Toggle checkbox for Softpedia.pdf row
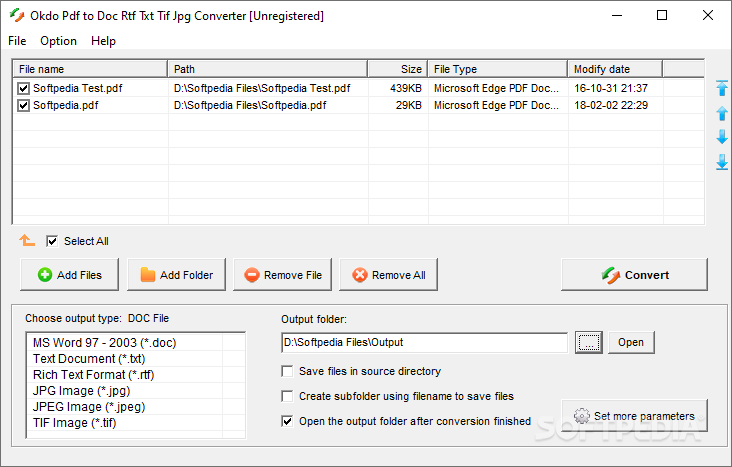This screenshot has height=467, width=732. [x=23, y=106]
